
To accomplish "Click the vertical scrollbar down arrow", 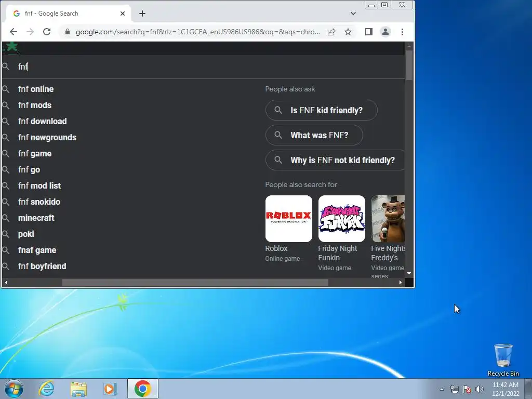I will (x=409, y=273).
